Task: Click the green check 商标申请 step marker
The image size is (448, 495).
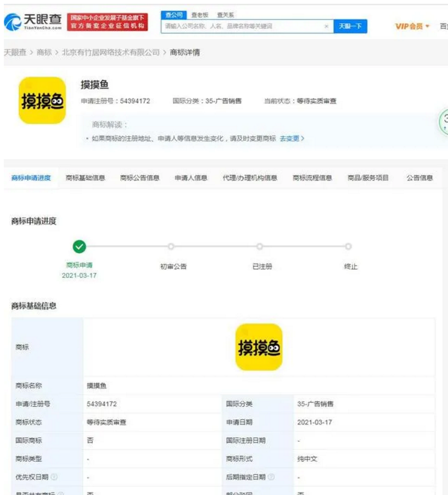Action: [x=79, y=246]
